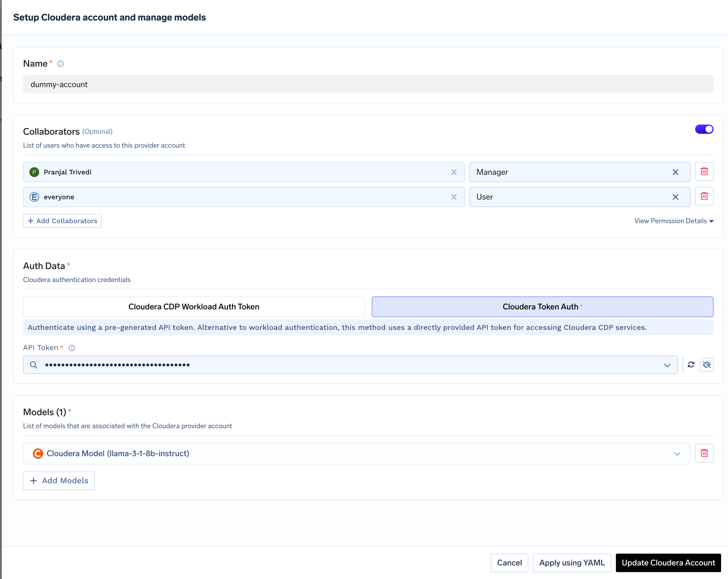The image size is (728, 579).
Task: Select the Cloudera Token Auth tab
Action: pyautogui.click(x=541, y=307)
